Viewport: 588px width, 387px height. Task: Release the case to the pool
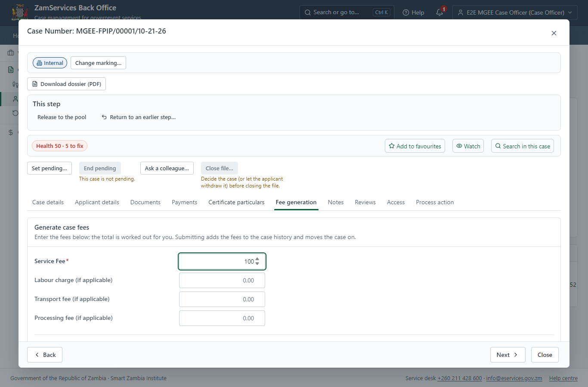[x=62, y=117]
